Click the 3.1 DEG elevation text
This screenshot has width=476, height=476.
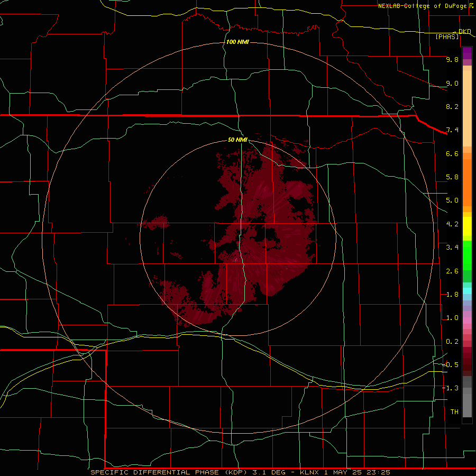pos(269,472)
